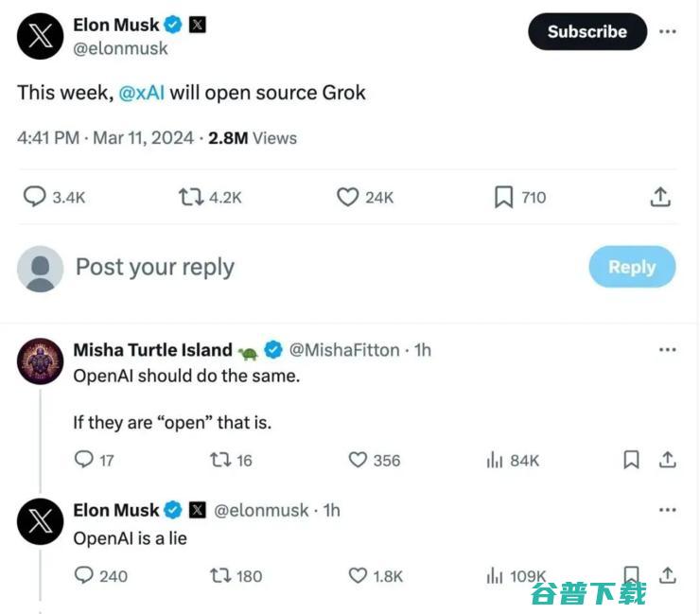Open more options on Elon's reply
700x614 pixels.
click(668, 510)
